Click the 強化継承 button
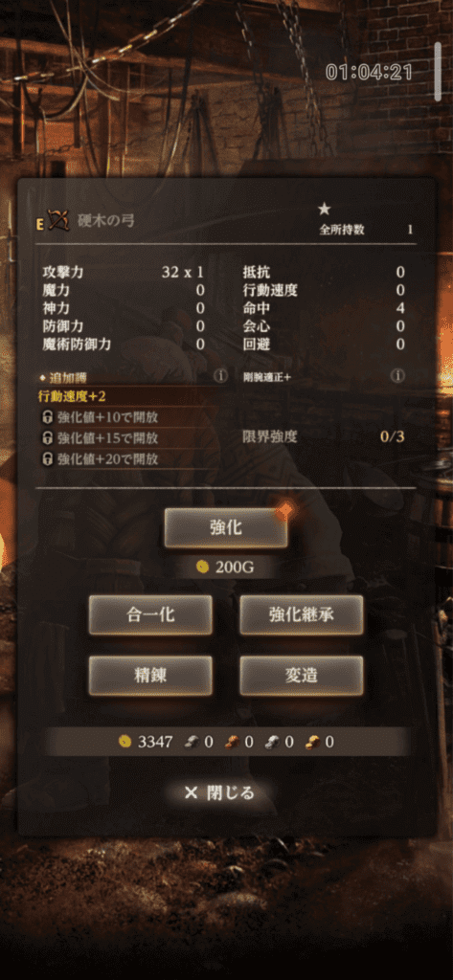 coord(302,615)
